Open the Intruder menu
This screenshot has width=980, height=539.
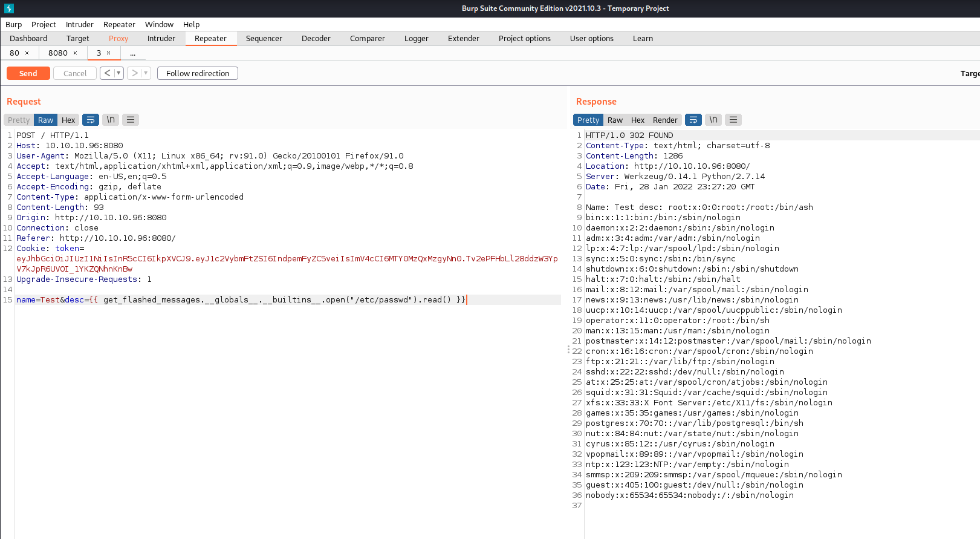point(80,24)
